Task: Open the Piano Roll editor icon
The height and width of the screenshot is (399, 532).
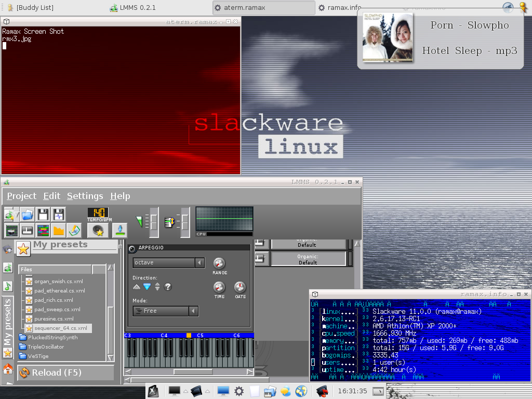Action: 27,231
